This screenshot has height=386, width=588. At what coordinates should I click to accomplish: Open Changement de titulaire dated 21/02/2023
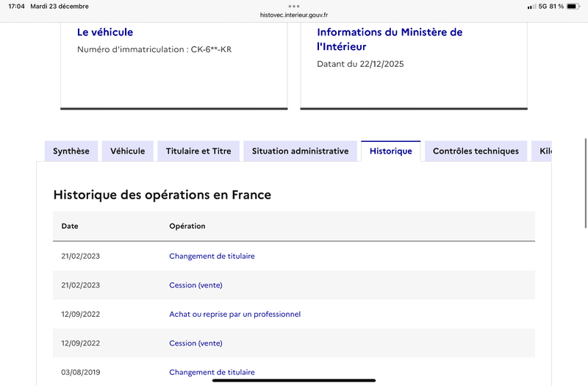tap(212, 256)
